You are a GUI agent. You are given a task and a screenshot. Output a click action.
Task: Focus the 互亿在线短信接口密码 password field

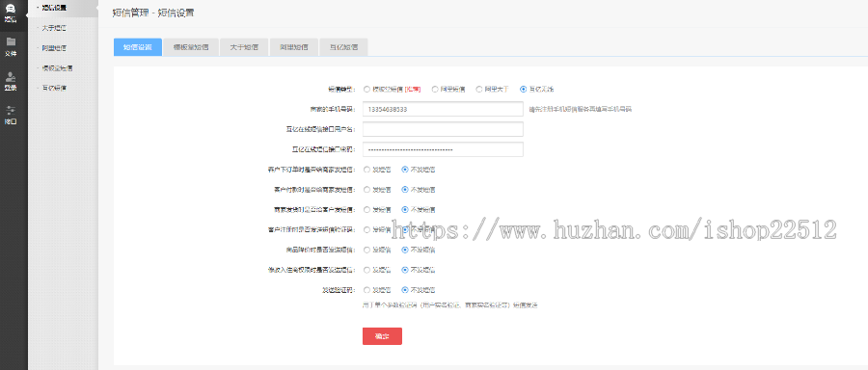[x=443, y=149]
